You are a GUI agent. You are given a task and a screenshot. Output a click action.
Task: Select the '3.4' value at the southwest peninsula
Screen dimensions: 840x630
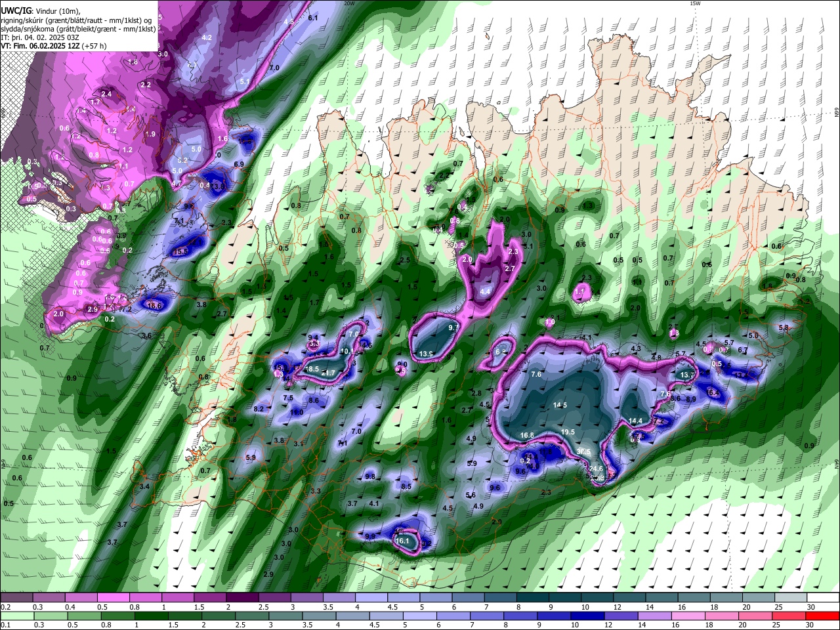coord(144,486)
